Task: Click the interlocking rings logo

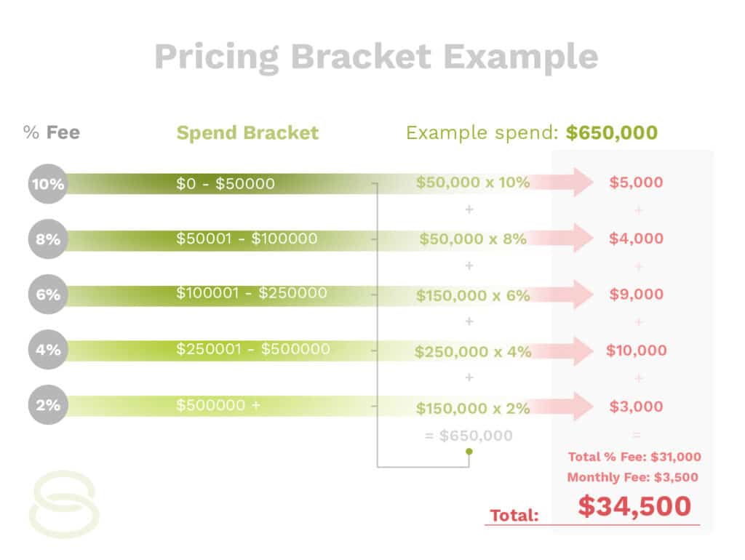Action: pos(64,504)
